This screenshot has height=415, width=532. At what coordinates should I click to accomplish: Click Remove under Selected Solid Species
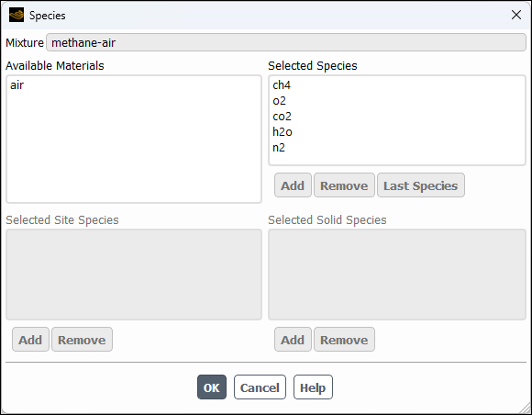[344, 340]
